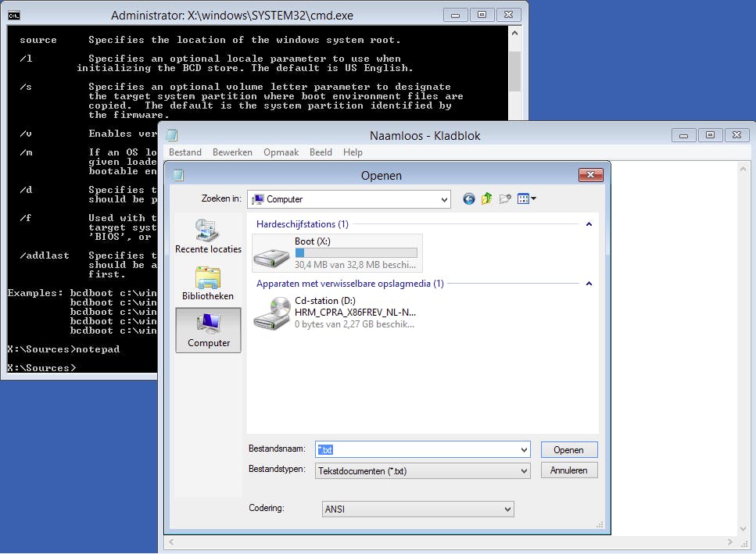Maximize the Kladblok window
This screenshot has height=554, width=756.
(710, 135)
